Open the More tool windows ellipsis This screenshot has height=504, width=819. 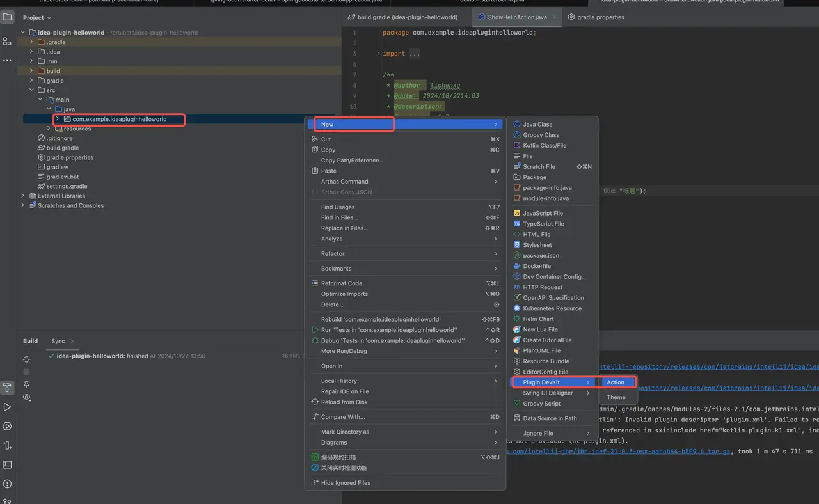7,61
